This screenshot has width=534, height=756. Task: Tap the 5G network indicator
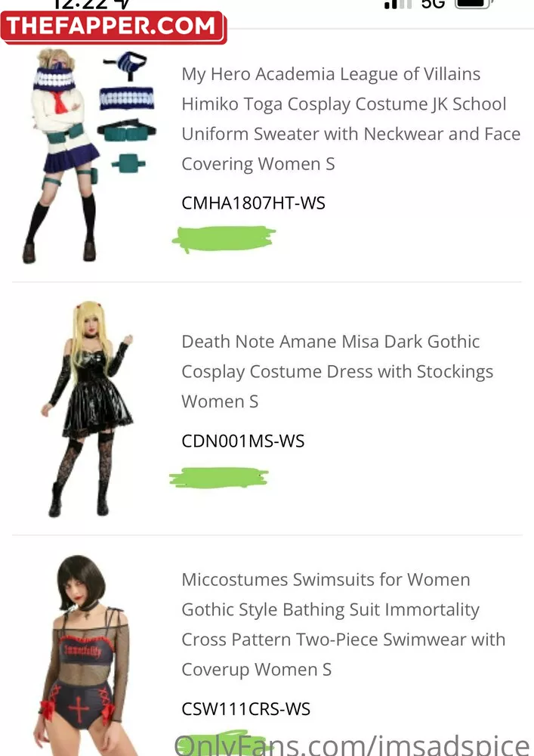tap(433, 4)
